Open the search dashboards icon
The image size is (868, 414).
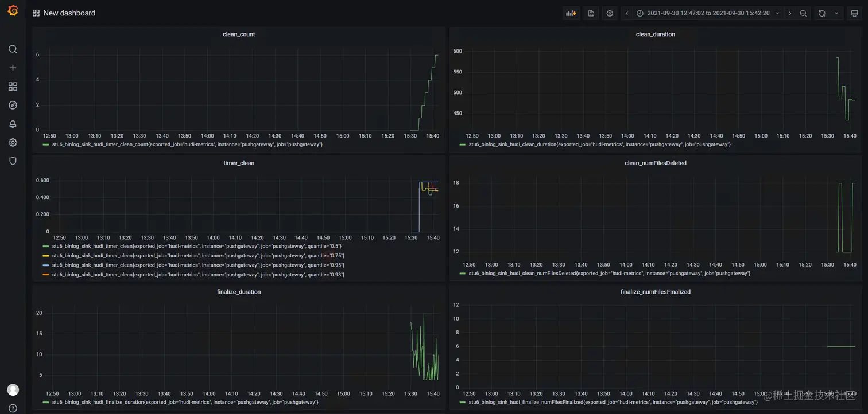pos(13,49)
